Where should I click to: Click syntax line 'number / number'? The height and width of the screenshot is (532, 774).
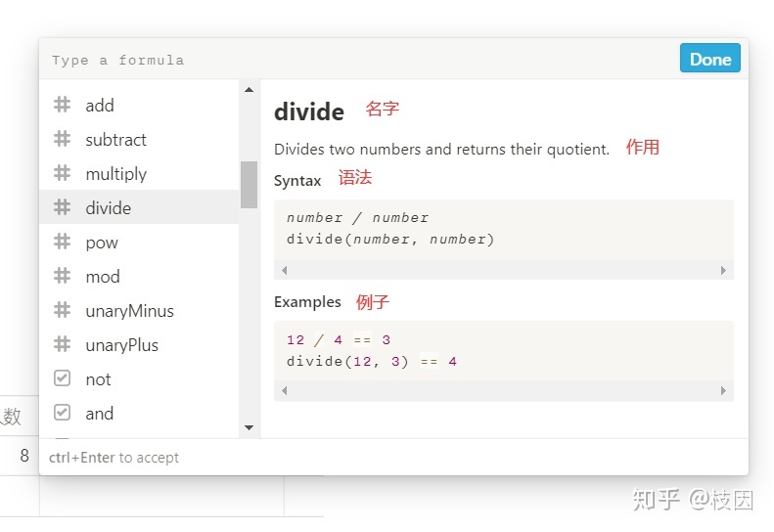[357, 218]
